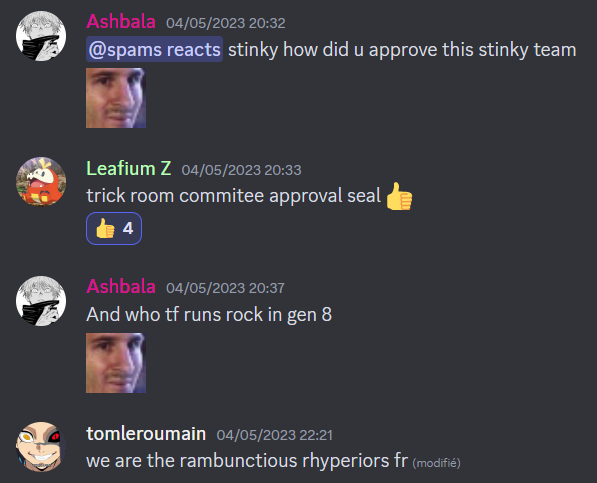The image size is (597, 483).
Task: Click the 04/05/2023 20:32 timestamp
Action: (x=225, y=23)
